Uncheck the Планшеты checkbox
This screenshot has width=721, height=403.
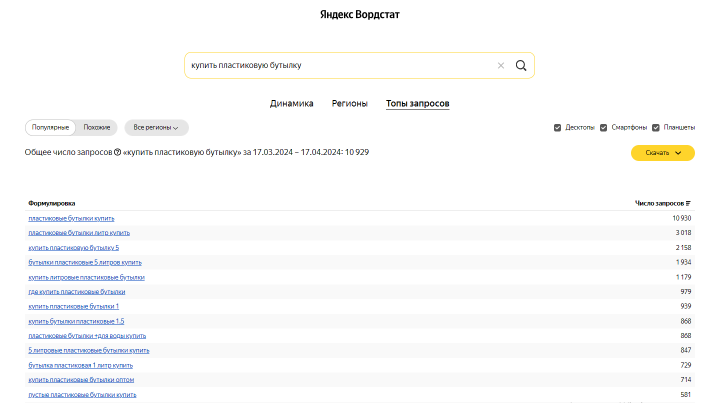click(656, 127)
